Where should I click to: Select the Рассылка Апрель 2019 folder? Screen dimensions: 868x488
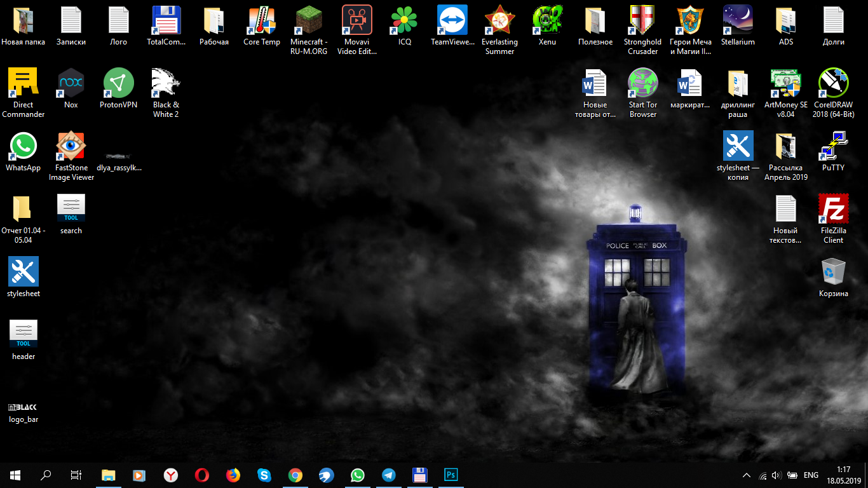point(786,146)
